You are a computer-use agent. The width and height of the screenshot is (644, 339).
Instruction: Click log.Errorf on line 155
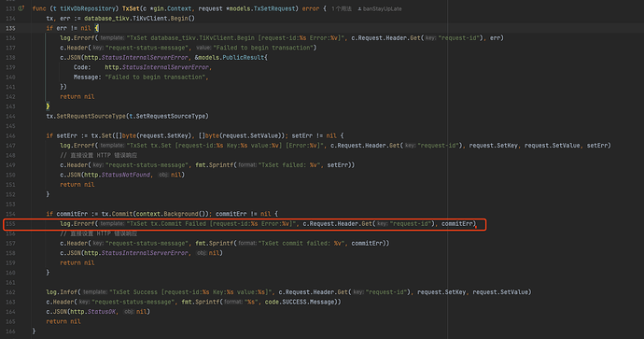tap(77, 223)
